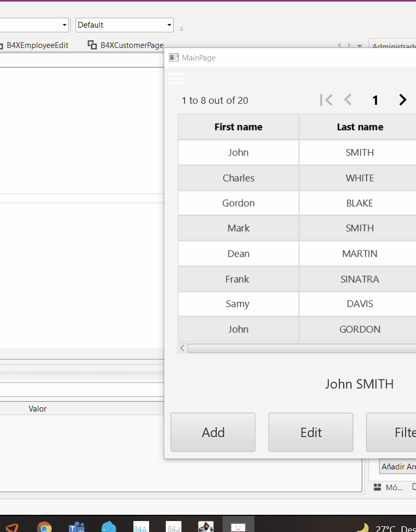Click the table's horizontal scrollbar thumb
This screenshot has height=532, width=416.
(302, 348)
